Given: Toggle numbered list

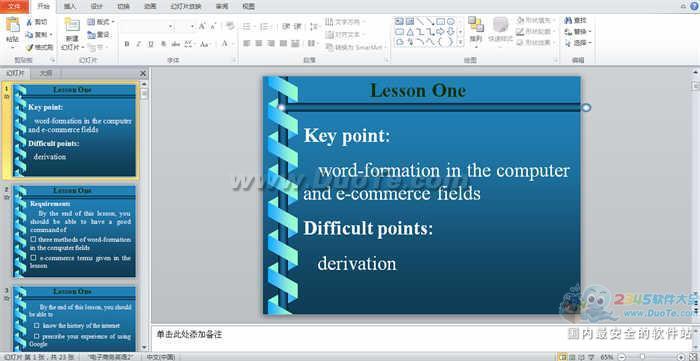Looking at the screenshot, I should pos(265,26).
